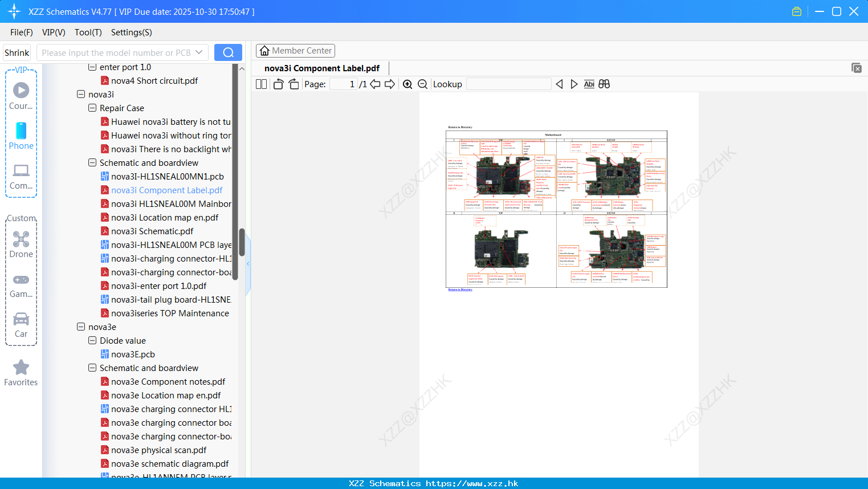868x489 pixels.
Task: Collapse the side panel with splitter arrow
Action: [x=248, y=264]
